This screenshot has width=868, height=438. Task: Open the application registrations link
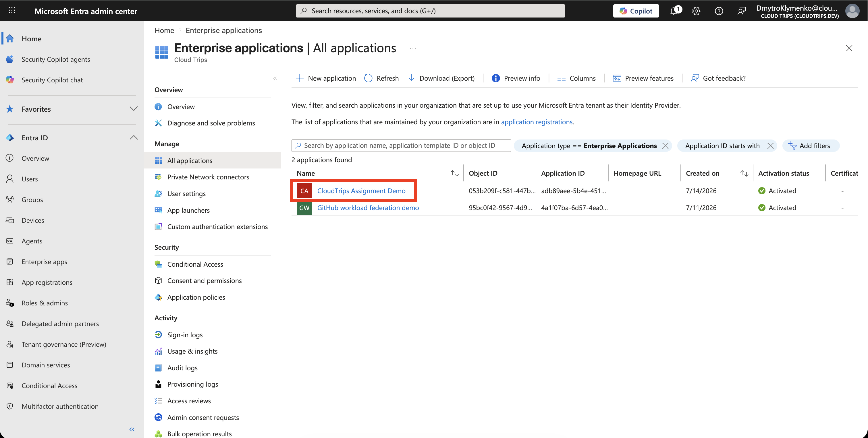(537, 122)
